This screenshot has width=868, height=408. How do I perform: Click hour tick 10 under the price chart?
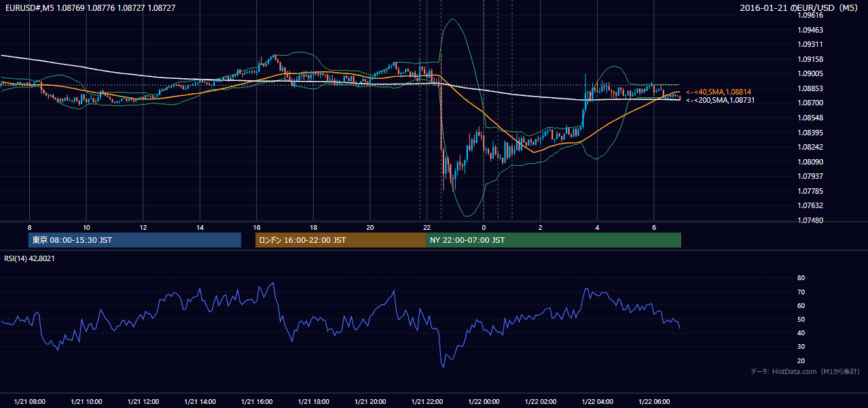pos(86,227)
